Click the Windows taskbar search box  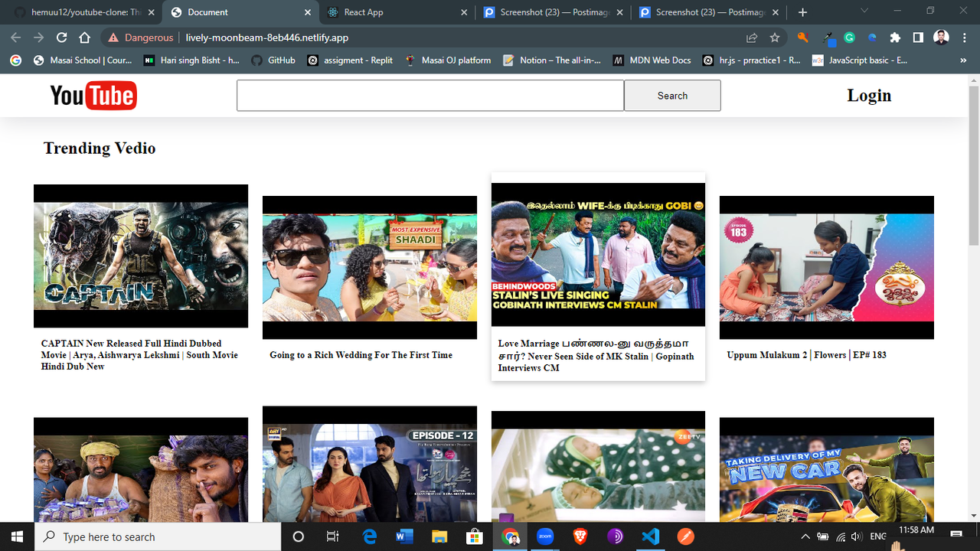pos(158,536)
